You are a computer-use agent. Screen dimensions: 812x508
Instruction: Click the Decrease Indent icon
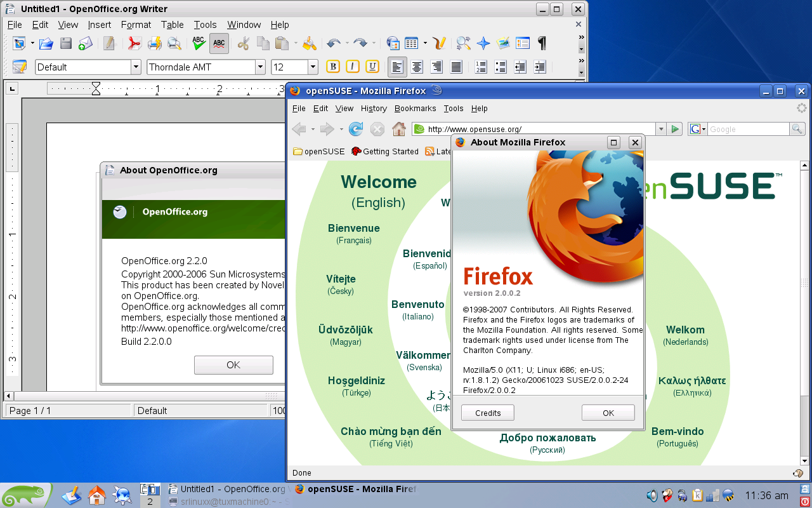pyautogui.click(x=520, y=67)
